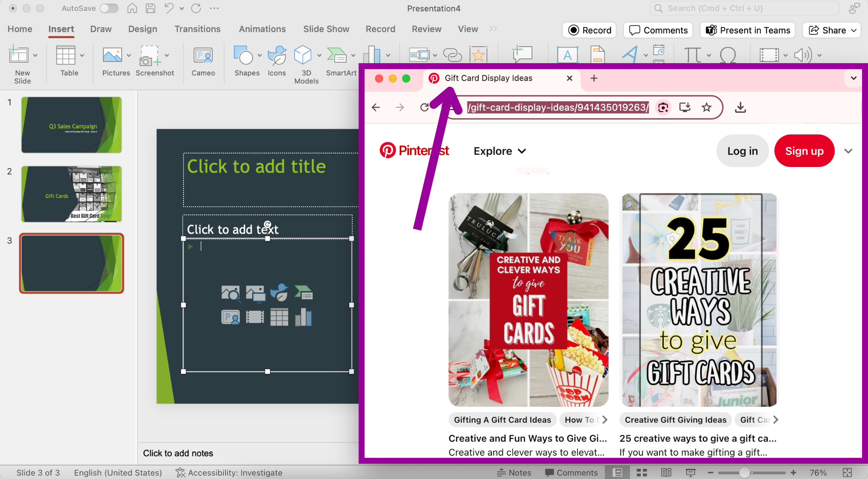Click the New Comment ribbon icon
This screenshot has width=868, height=479.
(522, 54)
